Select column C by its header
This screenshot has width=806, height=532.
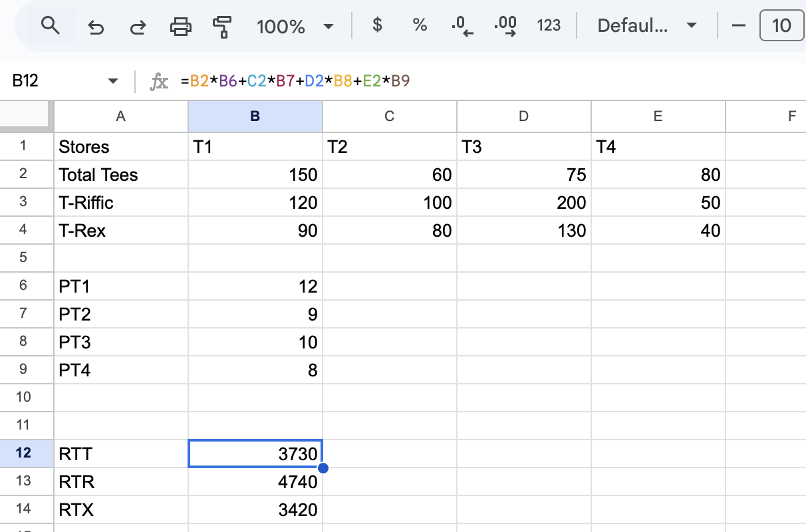tap(390, 116)
